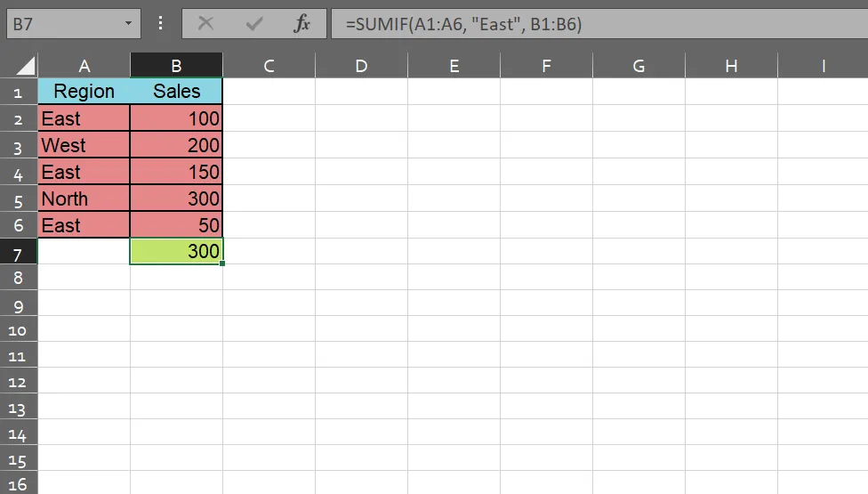The image size is (868, 494).
Task: Select row 10 header
Action: [19, 329]
